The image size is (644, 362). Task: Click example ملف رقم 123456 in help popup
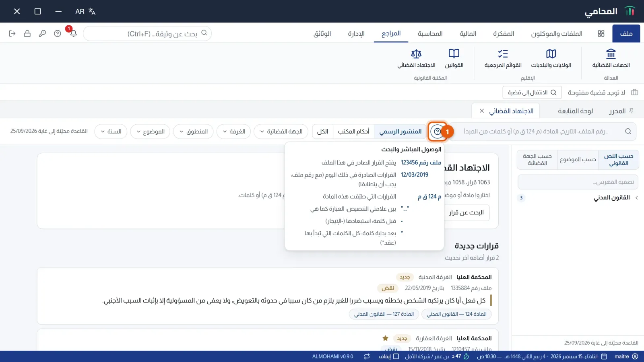point(421,162)
